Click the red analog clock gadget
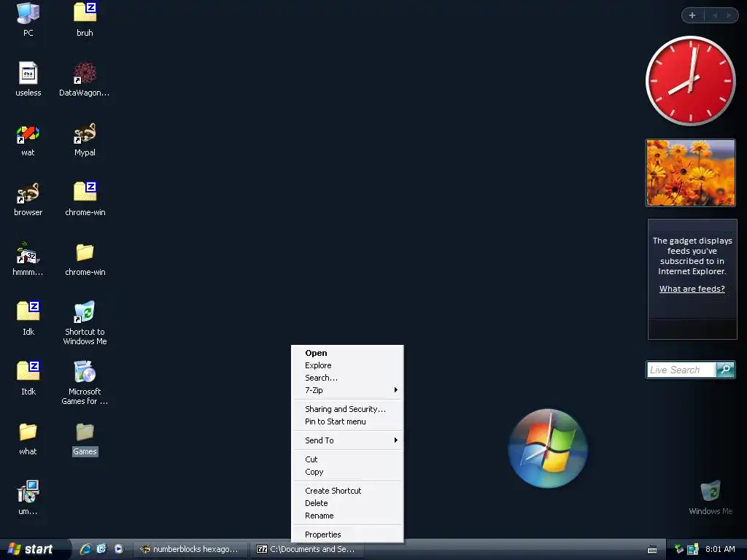Viewport: 747px width, 560px height. (x=690, y=81)
